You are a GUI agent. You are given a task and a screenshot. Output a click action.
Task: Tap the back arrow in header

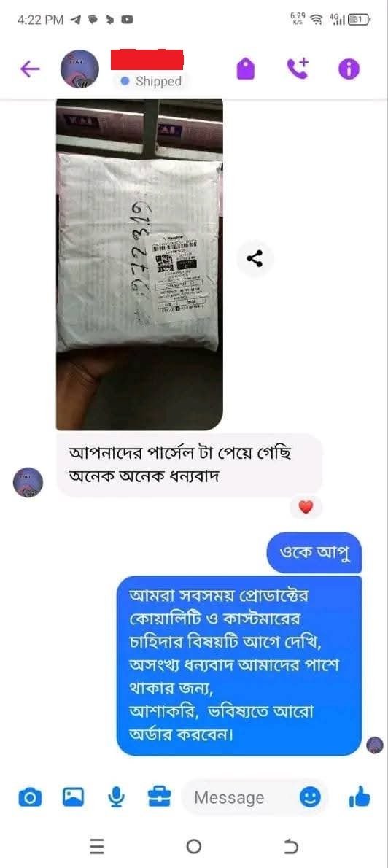point(30,69)
